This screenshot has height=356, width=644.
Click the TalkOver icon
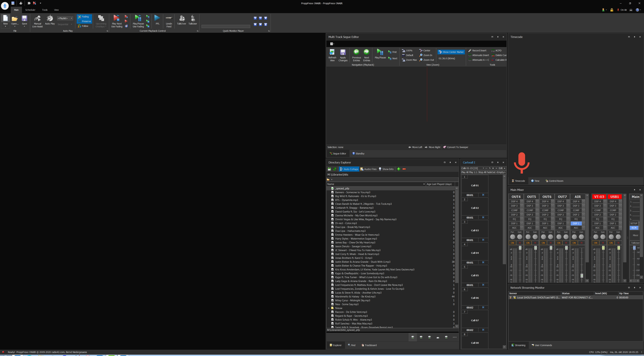(x=182, y=18)
